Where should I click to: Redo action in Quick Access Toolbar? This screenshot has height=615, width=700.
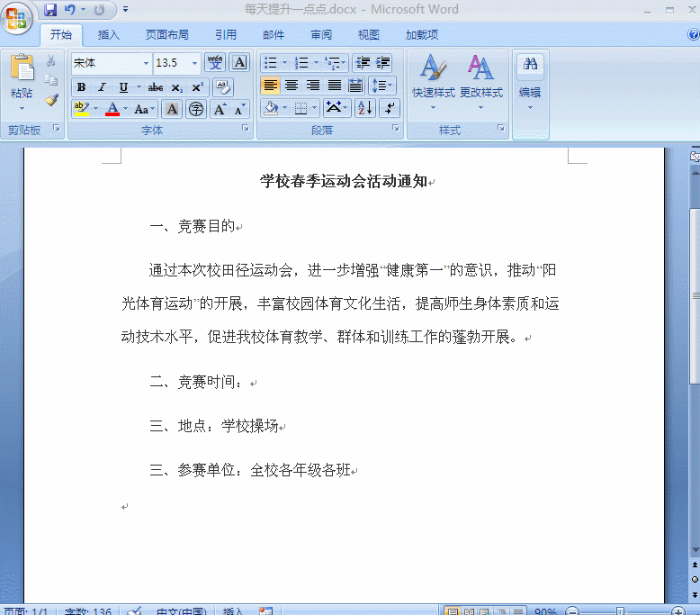(99, 9)
